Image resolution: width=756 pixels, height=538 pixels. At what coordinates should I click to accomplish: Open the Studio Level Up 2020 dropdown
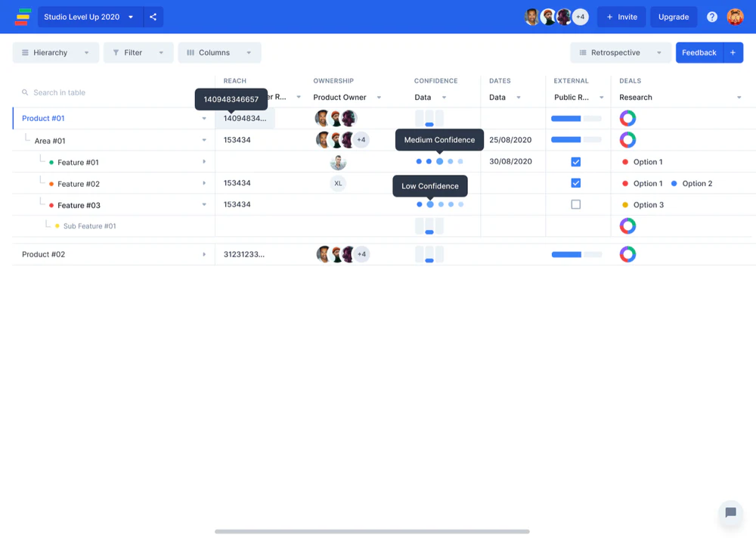click(91, 17)
